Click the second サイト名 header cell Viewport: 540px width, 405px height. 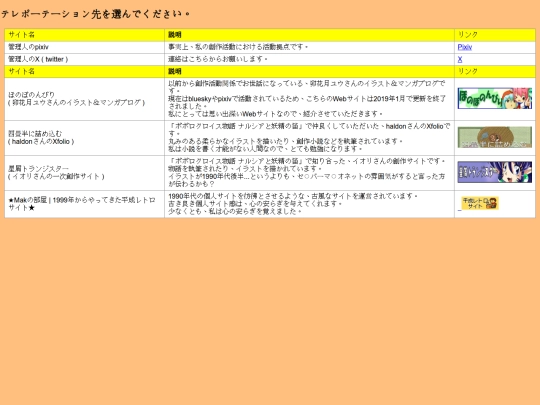(84, 72)
